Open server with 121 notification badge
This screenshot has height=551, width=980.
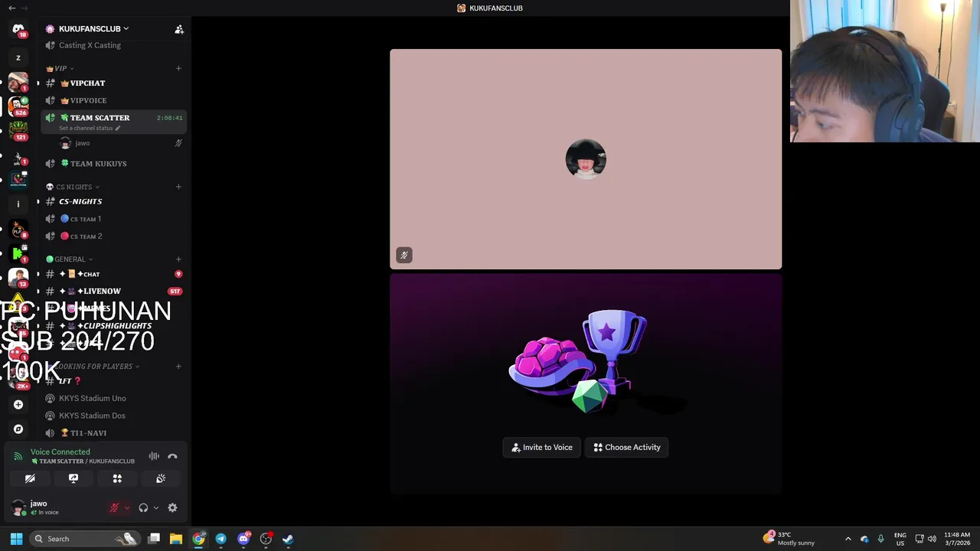click(x=18, y=131)
